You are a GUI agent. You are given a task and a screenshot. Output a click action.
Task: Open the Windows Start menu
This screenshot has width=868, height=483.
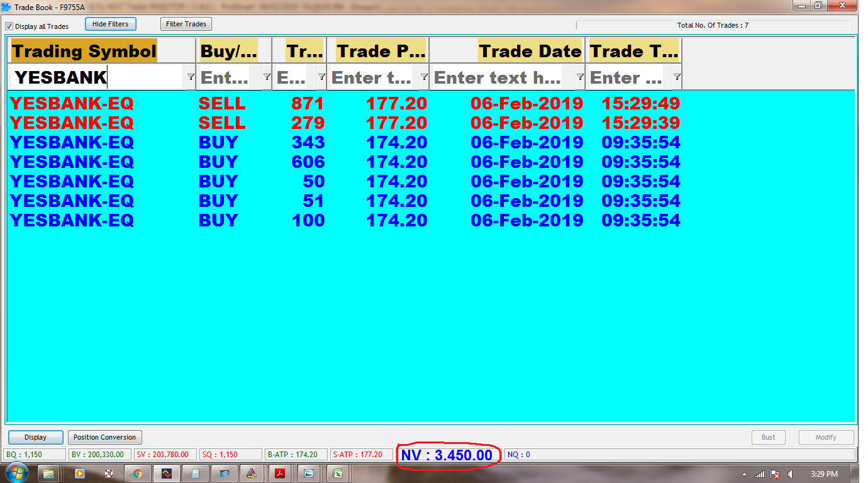coord(16,474)
